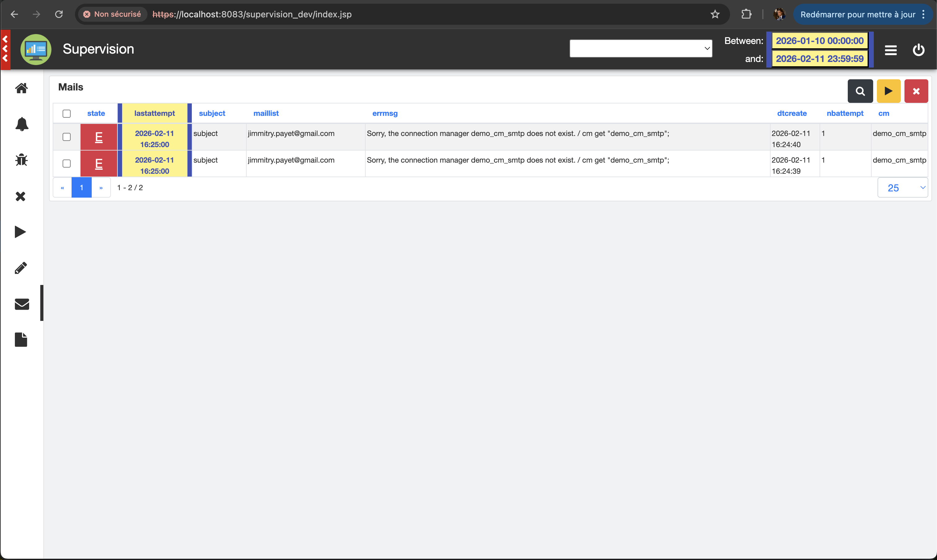The image size is (937, 560).
Task: Open the envelope Mails sidebar item
Action: [21, 304]
